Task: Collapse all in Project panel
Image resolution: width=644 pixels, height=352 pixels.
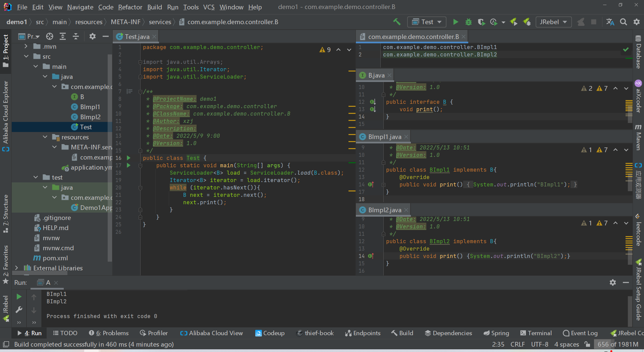Action: (76, 36)
